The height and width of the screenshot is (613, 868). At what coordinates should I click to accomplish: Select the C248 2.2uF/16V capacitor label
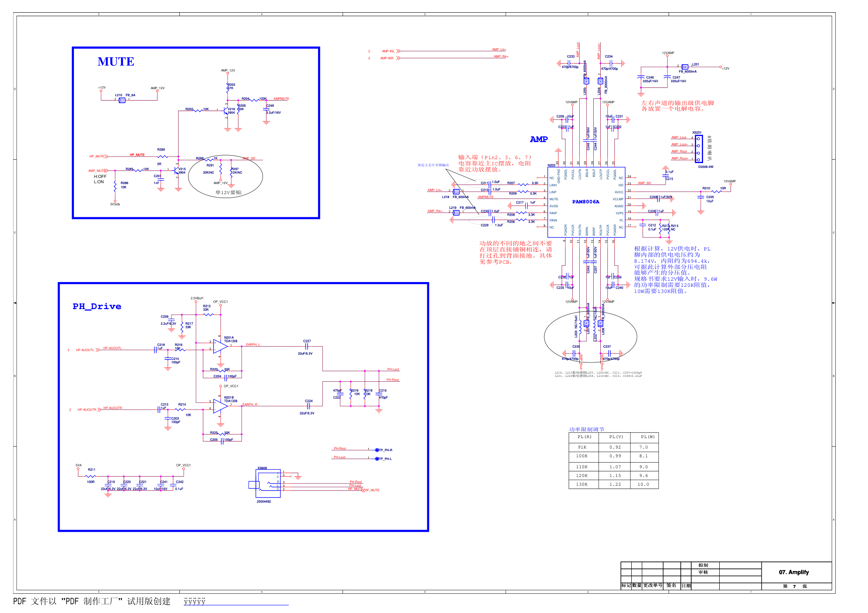(273, 109)
